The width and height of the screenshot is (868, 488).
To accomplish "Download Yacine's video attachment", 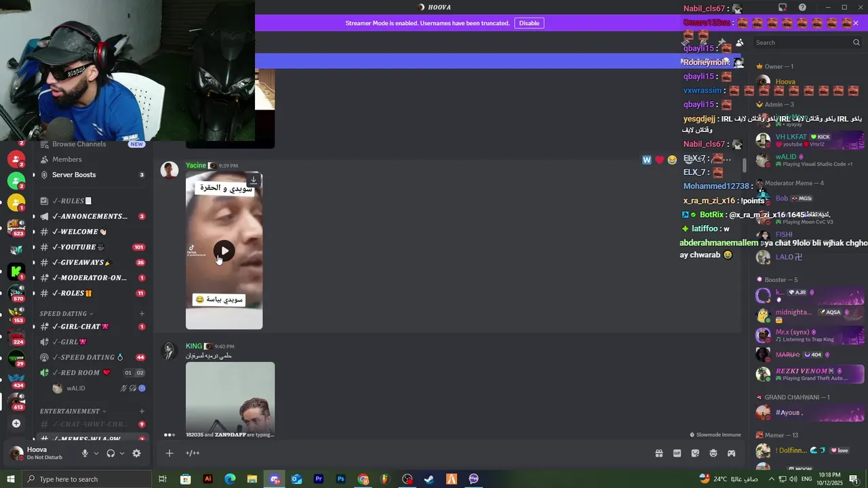I will [x=253, y=180].
